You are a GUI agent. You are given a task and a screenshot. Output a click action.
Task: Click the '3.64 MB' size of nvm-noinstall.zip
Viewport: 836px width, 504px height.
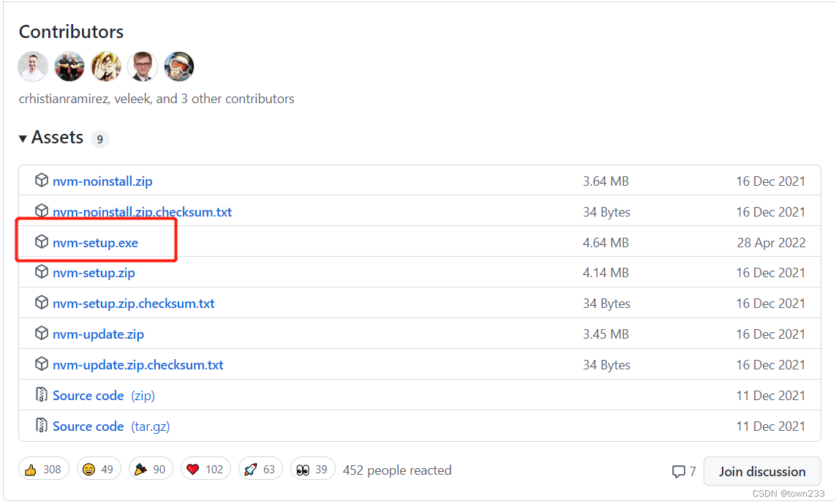tap(606, 181)
